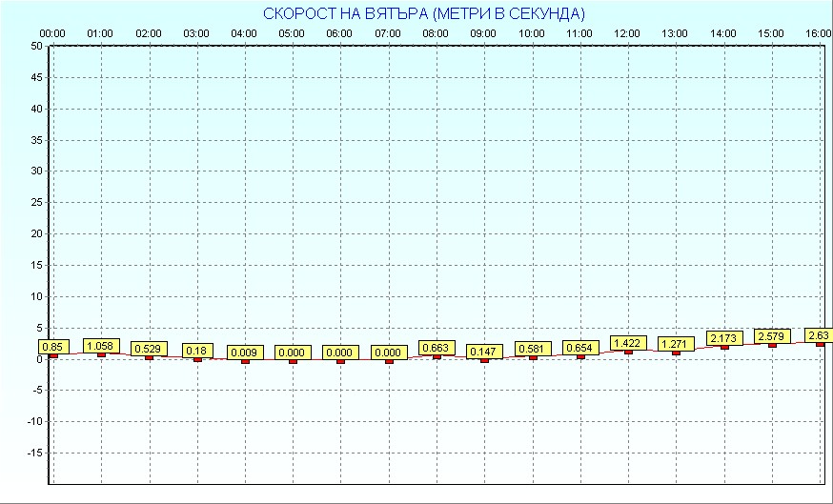Click the 50 value on vertical axis
Viewport: 833px width, 504px height.
[x=35, y=46]
